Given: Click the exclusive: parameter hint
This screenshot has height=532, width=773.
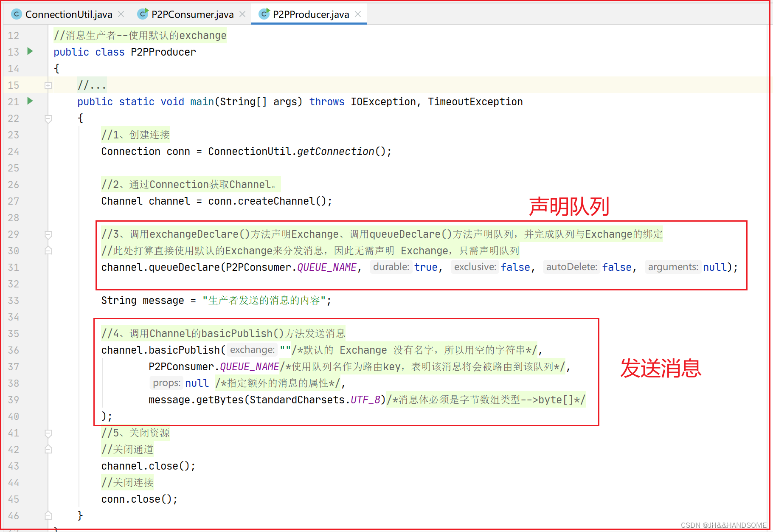Looking at the screenshot, I should pyautogui.click(x=475, y=267).
